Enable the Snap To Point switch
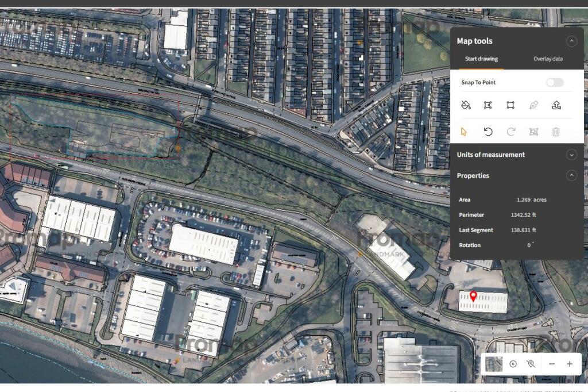This screenshot has width=588, height=392. (x=555, y=83)
